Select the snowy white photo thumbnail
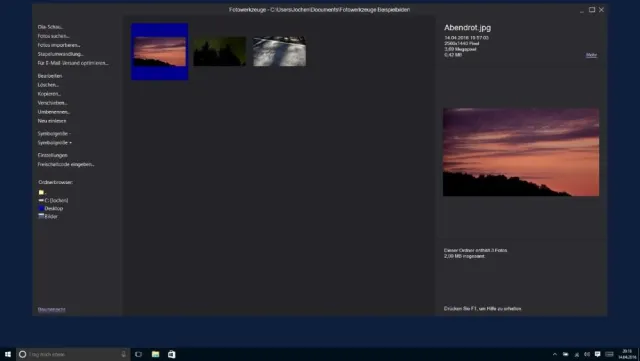The height and width of the screenshot is (361, 640). [x=280, y=51]
